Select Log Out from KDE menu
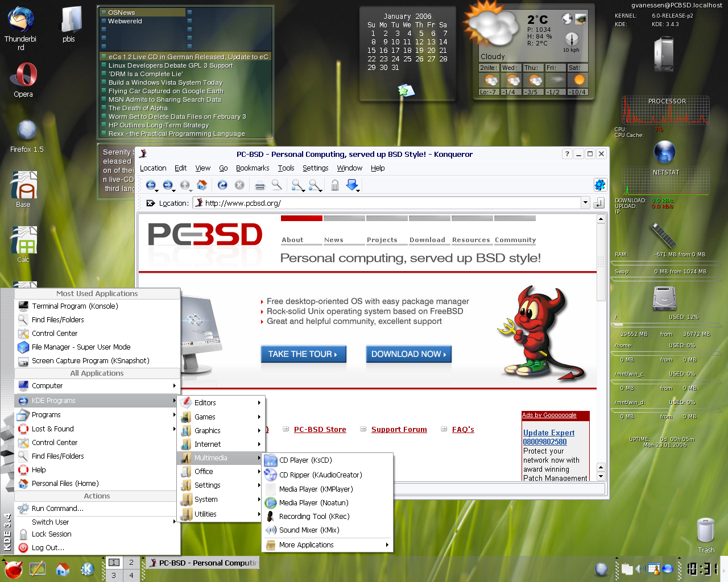 point(48,548)
